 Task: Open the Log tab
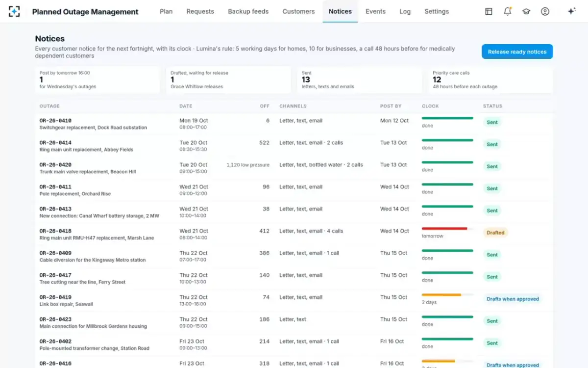(405, 11)
